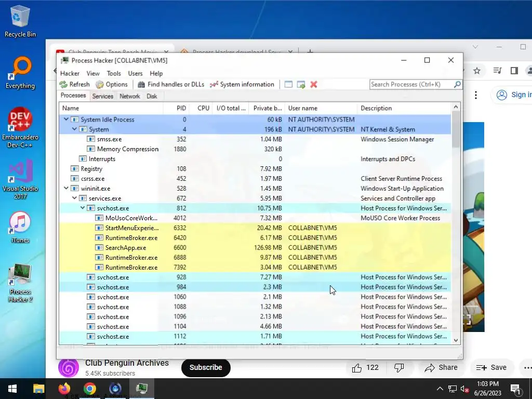Click the search magnifier icon in Process Hacker
This screenshot has height=399, width=532.
coord(457,84)
